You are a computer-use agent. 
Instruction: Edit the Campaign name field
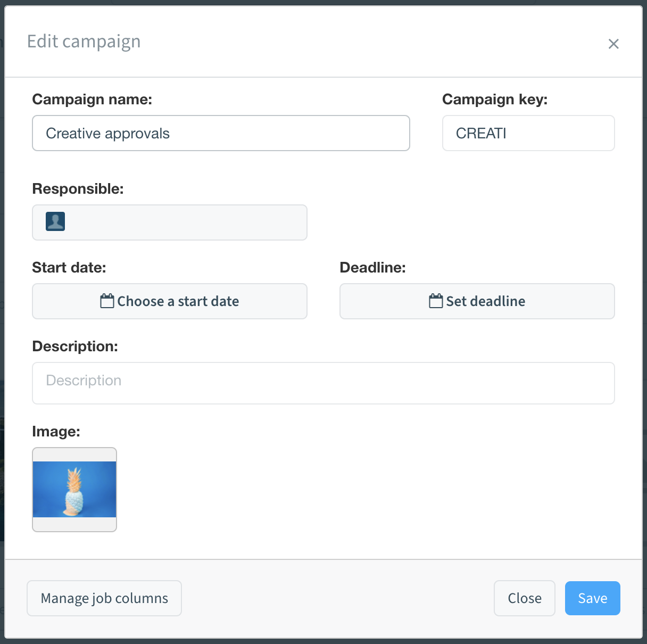pyautogui.click(x=221, y=133)
